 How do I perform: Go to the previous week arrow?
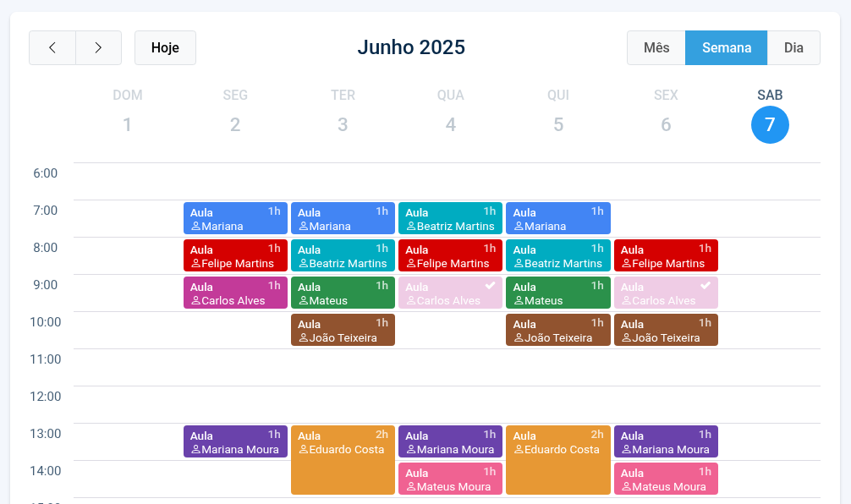[52, 48]
